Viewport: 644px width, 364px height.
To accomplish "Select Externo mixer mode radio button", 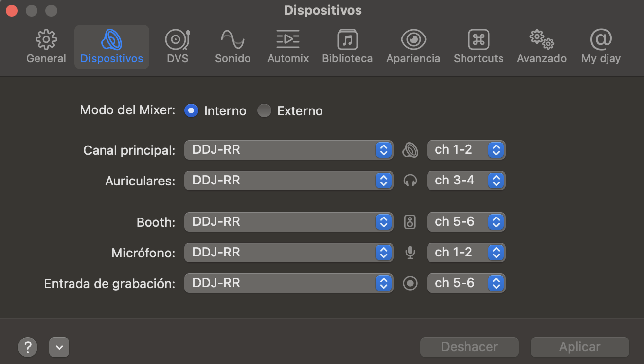I will (x=264, y=111).
